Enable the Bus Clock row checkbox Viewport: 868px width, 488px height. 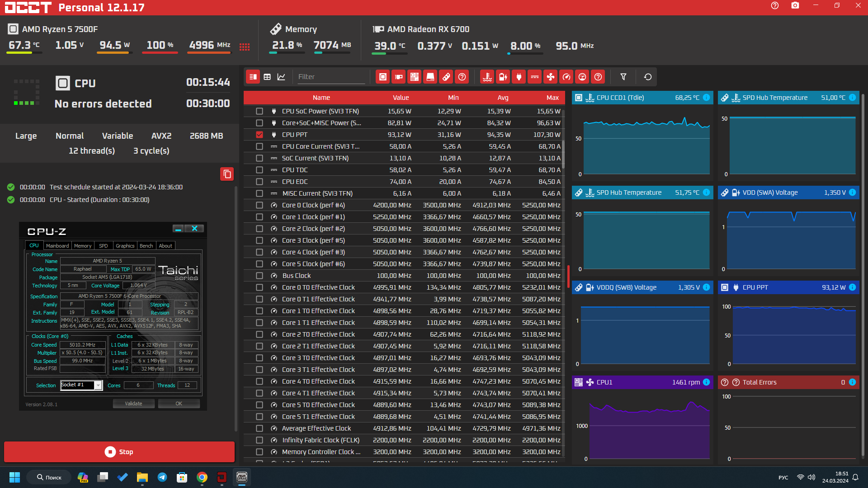[259, 276]
